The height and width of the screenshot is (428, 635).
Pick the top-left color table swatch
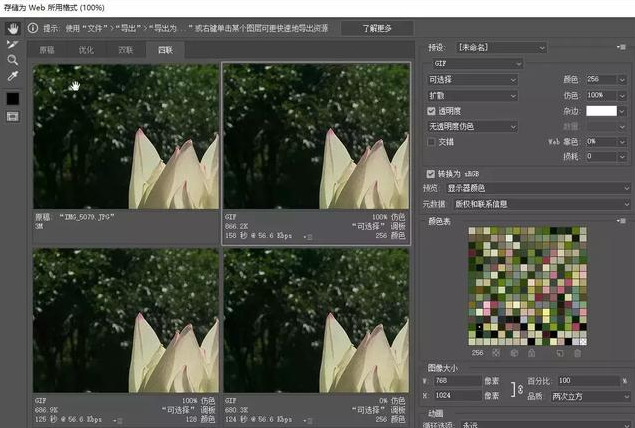tap(472, 230)
